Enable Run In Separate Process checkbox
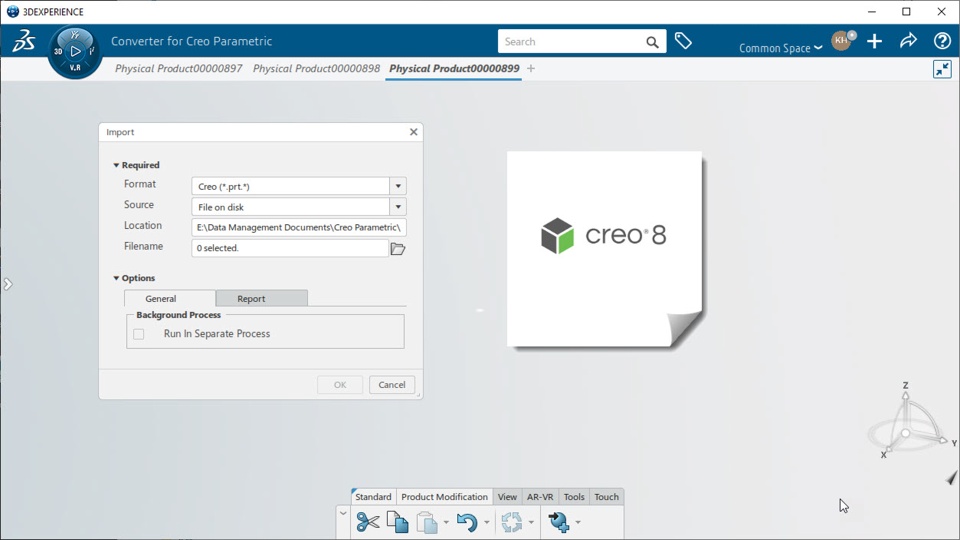960x540 pixels. pos(139,334)
